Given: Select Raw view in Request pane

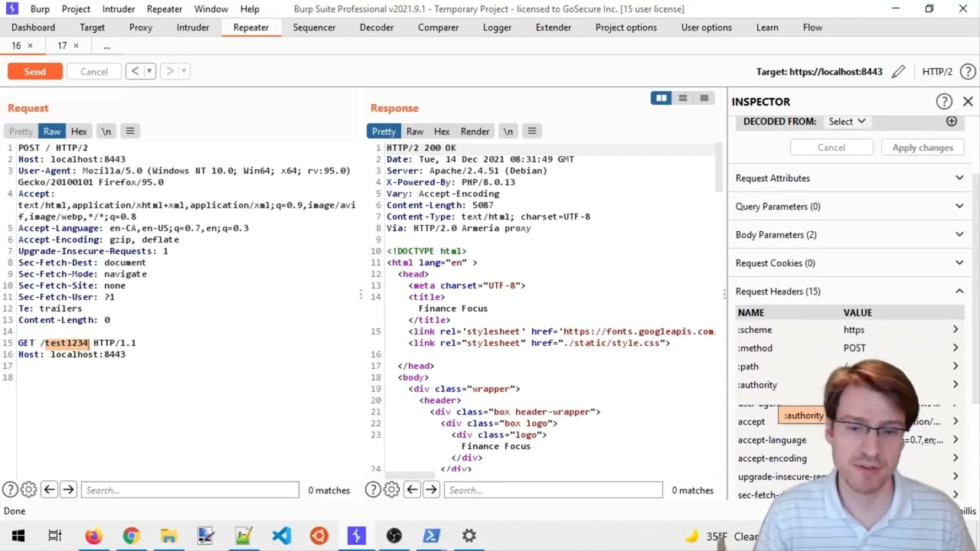Looking at the screenshot, I should pyautogui.click(x=52, y=131).
